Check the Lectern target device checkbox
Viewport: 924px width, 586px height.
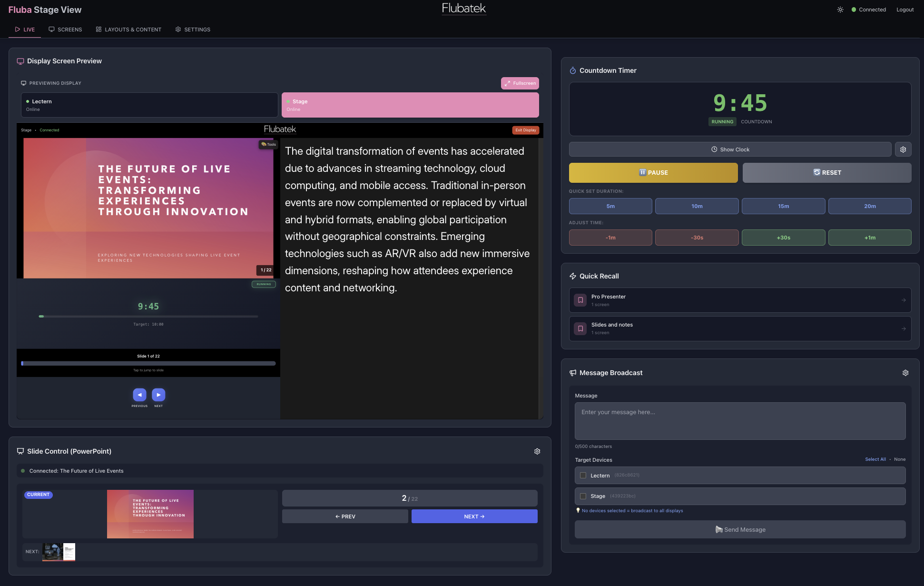pyautogui.click(x=583, y=476)
